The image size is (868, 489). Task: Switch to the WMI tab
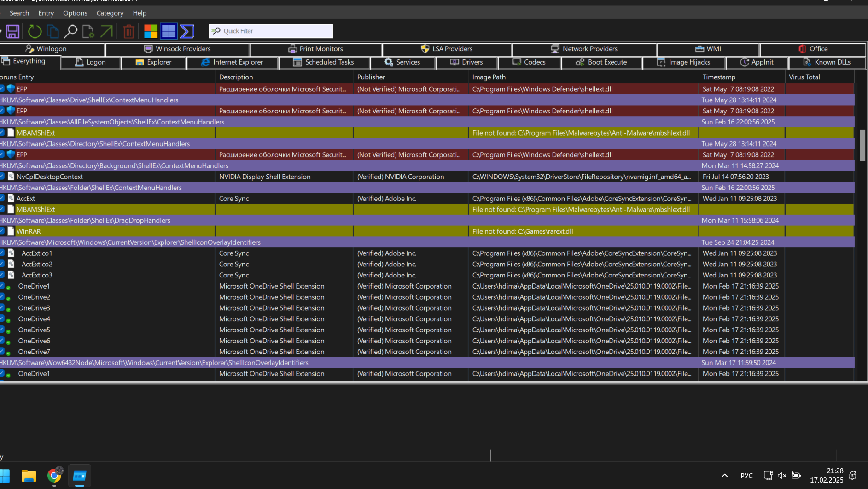(x=708, y=49)
